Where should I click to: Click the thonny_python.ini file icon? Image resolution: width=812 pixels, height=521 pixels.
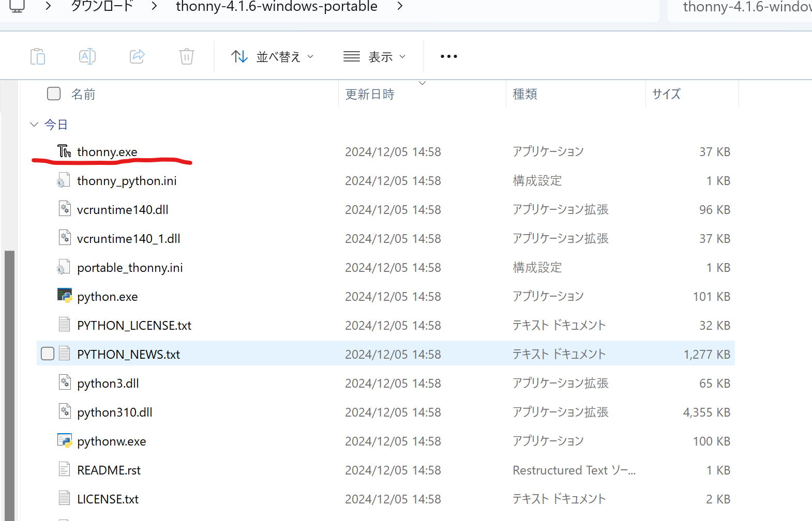(x=64, y=180)
